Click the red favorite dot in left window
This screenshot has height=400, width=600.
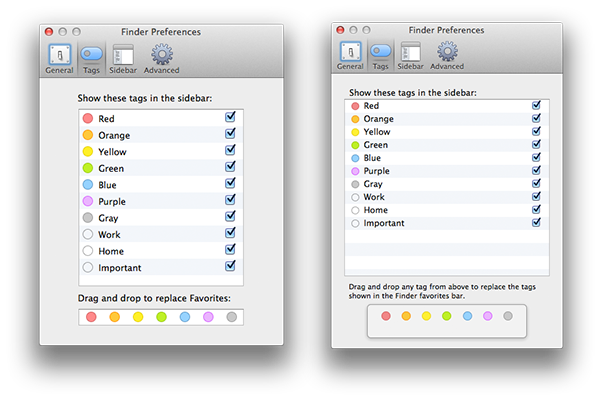[x=91, y=317]
